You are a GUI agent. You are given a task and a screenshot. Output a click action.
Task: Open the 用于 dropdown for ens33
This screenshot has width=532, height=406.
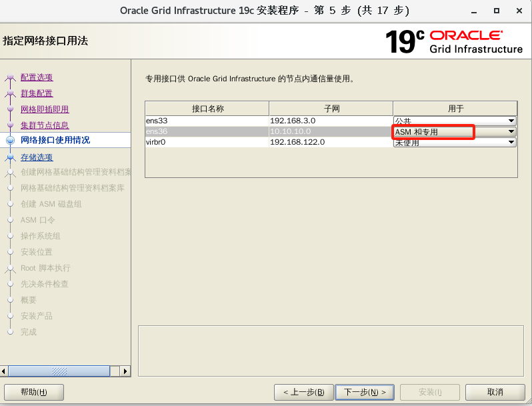[x=511, y=121]
